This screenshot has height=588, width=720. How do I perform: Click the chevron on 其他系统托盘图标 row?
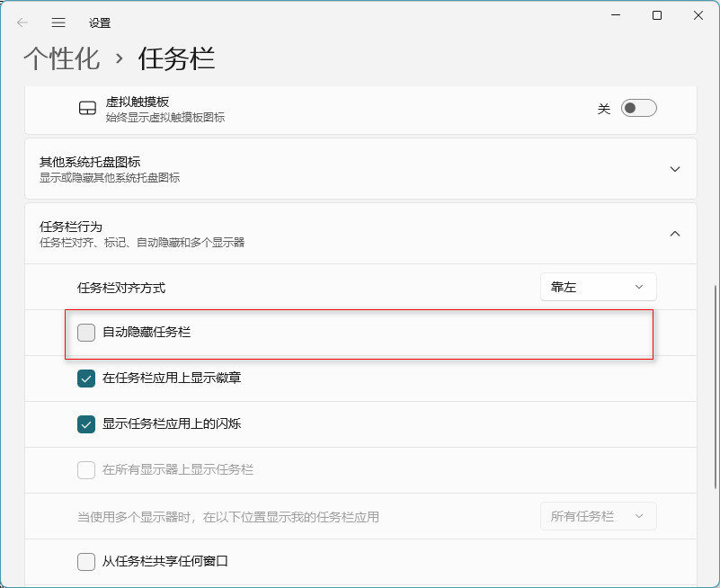(x=674, y=168)
